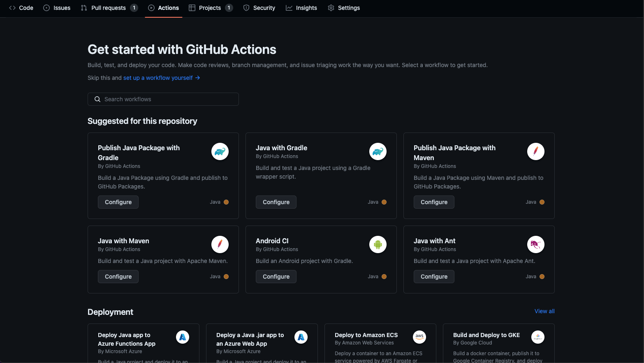Configure Publish Java Package with Maven

pyautogui.click(x=434, y=202)
